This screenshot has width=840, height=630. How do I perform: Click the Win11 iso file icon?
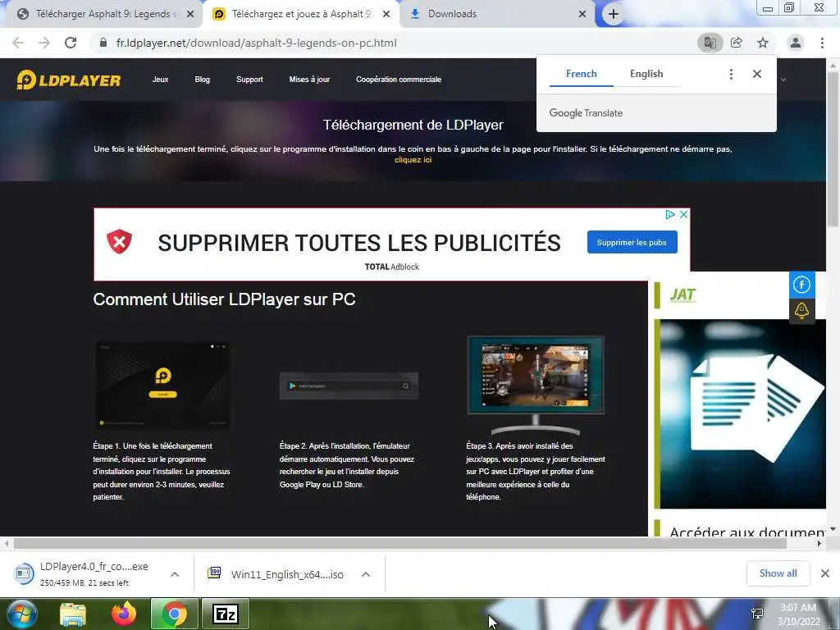[x=214, y=573]
